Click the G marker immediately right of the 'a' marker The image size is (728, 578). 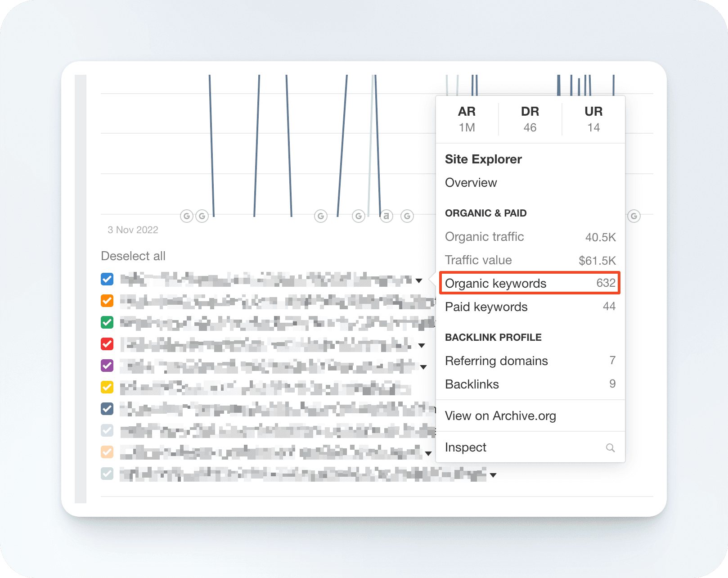pyautogui.click(x=407, y=217)
